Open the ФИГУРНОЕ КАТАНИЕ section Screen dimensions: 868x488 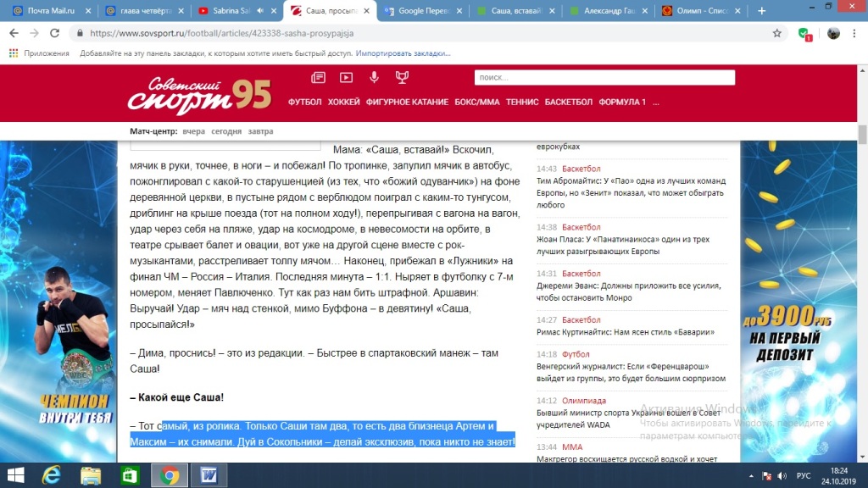(407, 102)
